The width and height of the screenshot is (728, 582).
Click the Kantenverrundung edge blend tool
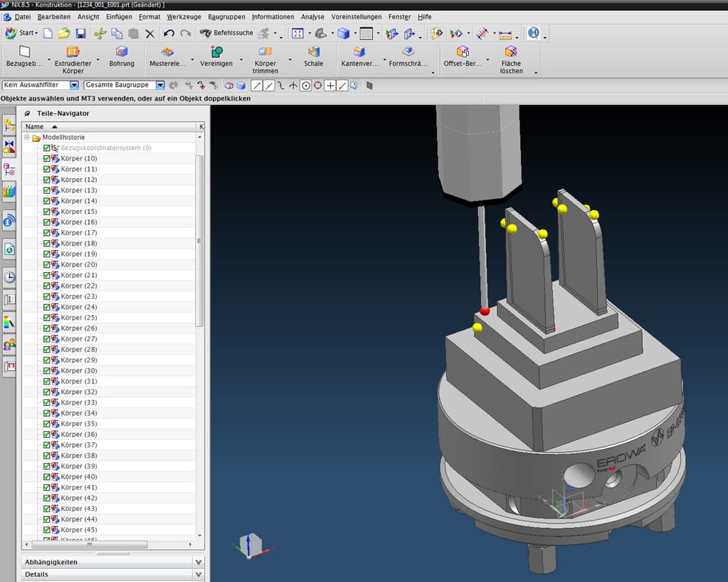tap(360, 56)
